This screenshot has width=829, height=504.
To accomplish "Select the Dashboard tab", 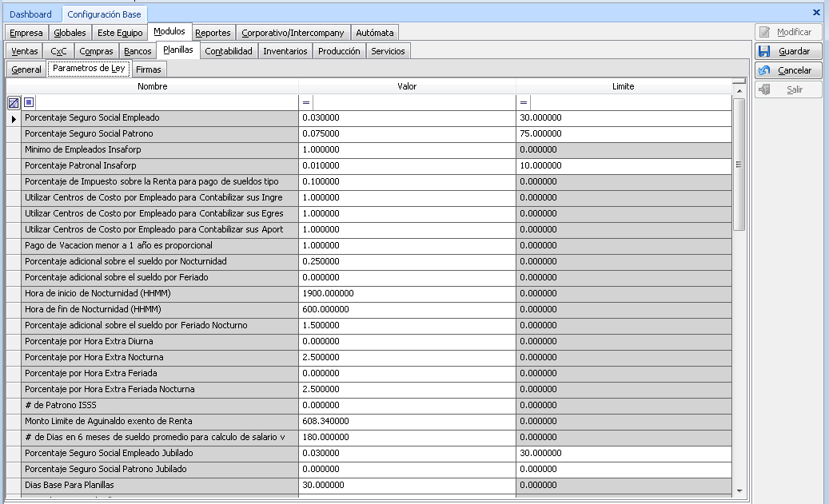I will (30, 14).
